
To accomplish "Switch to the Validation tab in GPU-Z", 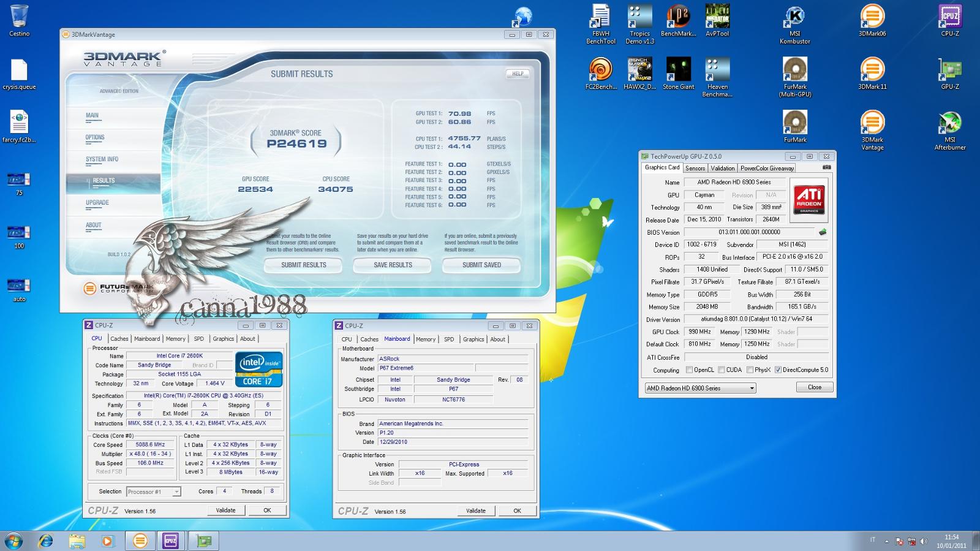I will (x=722, y=168).
